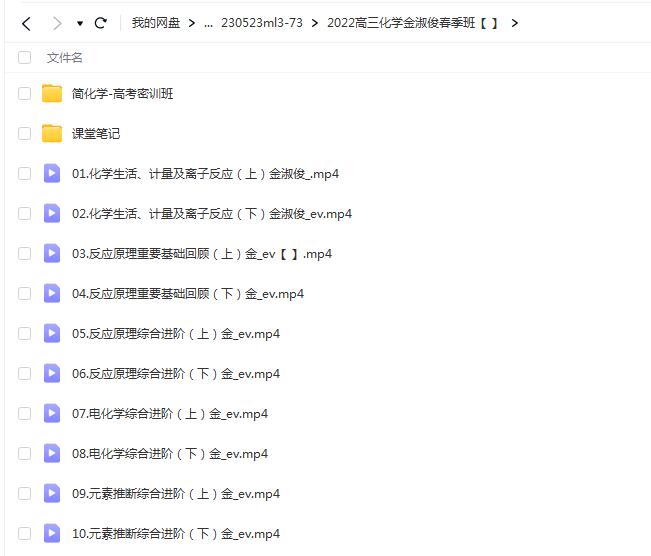Open the 简化学-高考密训班 folder icon

tap(52, 94)
